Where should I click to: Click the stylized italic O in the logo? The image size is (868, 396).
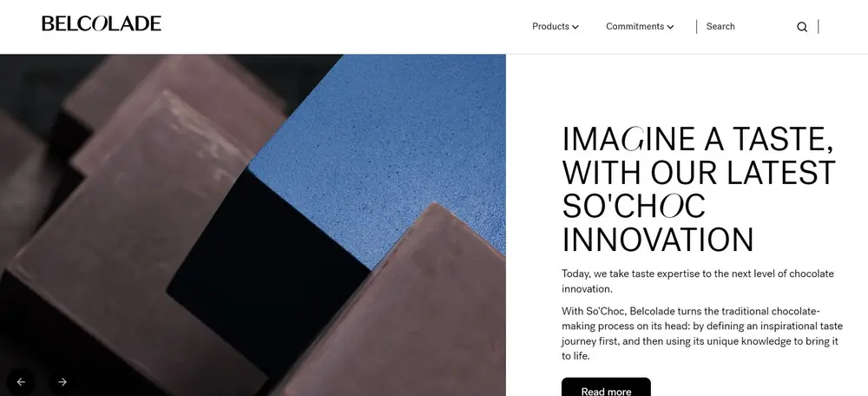point(98,23)
